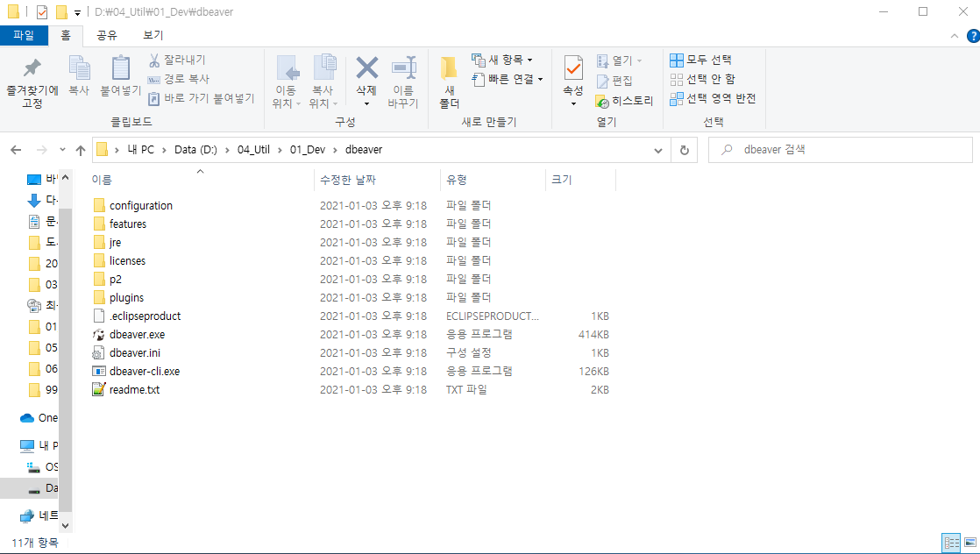Screen dimensions: 980x554
Task: Expand address bar history dropdown
Action: [658, 150]
